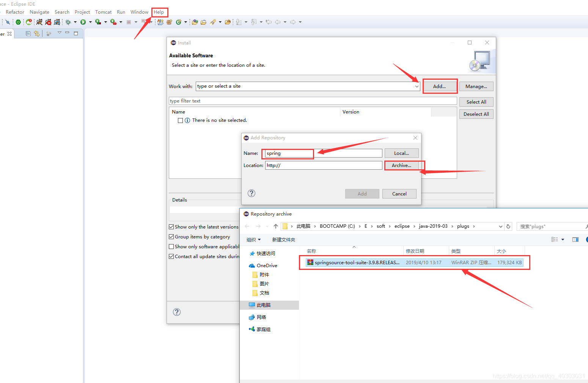Click the Back navigation arrow in Eclipse toolbar
The image size is (588, 383).
[278, 22]
